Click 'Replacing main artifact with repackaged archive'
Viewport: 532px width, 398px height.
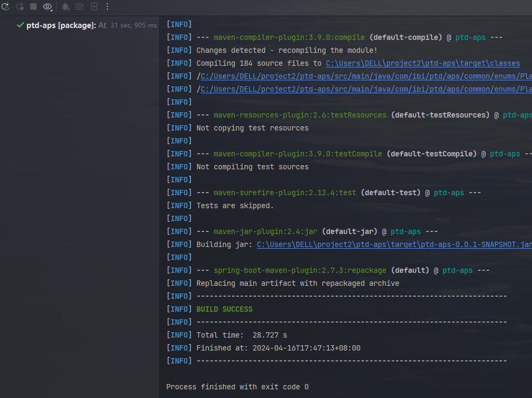297,284
